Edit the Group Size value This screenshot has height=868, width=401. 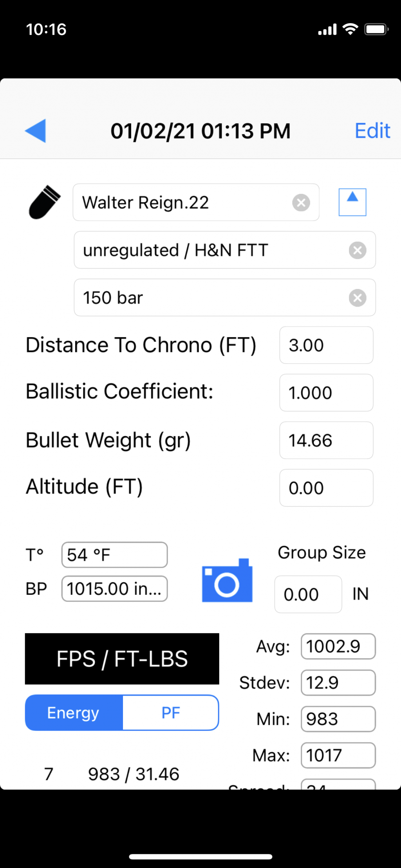(308, 594)
